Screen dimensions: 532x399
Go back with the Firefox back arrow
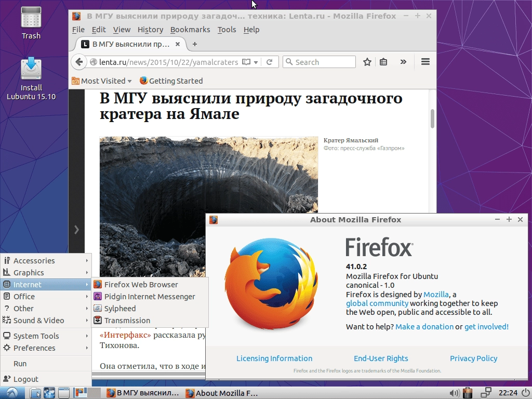(x=79, y=62)
